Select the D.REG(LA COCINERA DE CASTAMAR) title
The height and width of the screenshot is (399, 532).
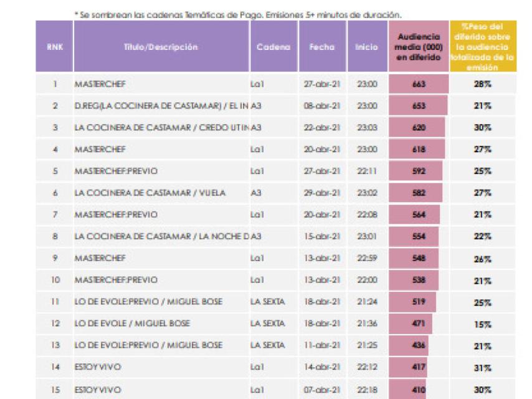(x=161, y=106)
